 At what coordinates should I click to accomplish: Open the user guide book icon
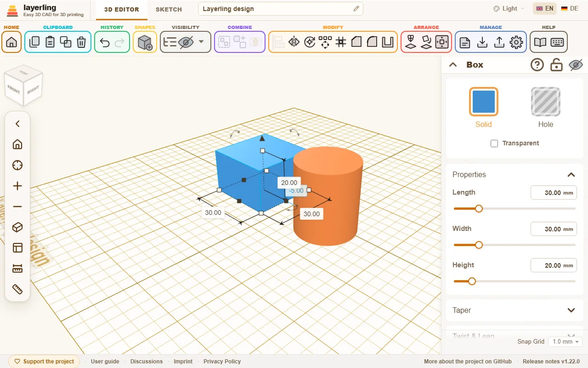click(540, 42)
